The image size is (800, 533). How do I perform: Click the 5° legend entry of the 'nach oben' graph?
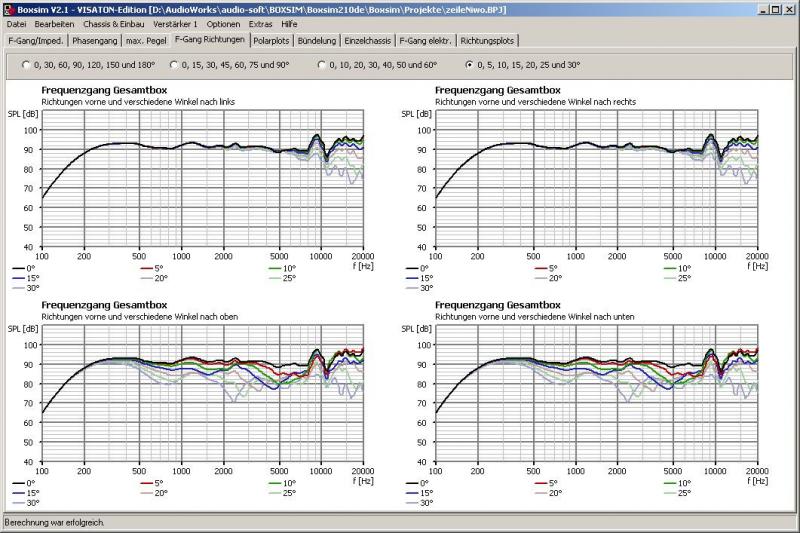[152, 483]
